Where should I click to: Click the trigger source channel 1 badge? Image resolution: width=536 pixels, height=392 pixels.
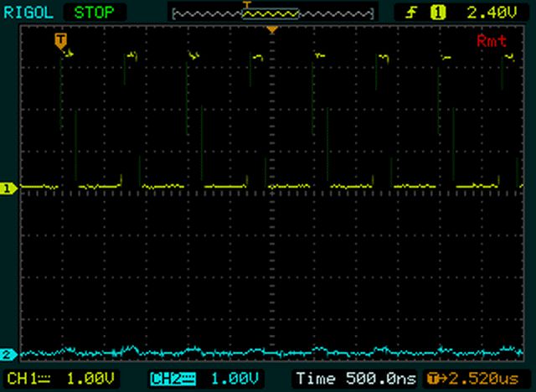click(438, 13)
